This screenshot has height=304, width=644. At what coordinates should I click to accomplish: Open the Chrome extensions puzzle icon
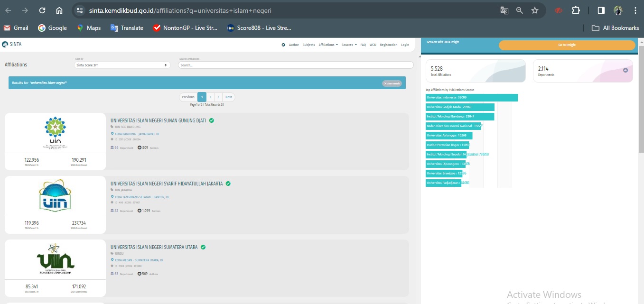(x=576, y=10)
